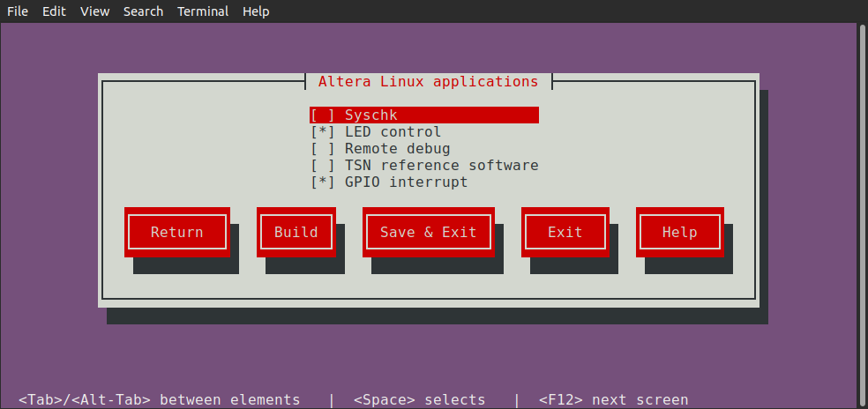This screenshot has width=868, height=409.
Task: Open the Help menu in the top menu bar
Action: [x=256, y=11]
